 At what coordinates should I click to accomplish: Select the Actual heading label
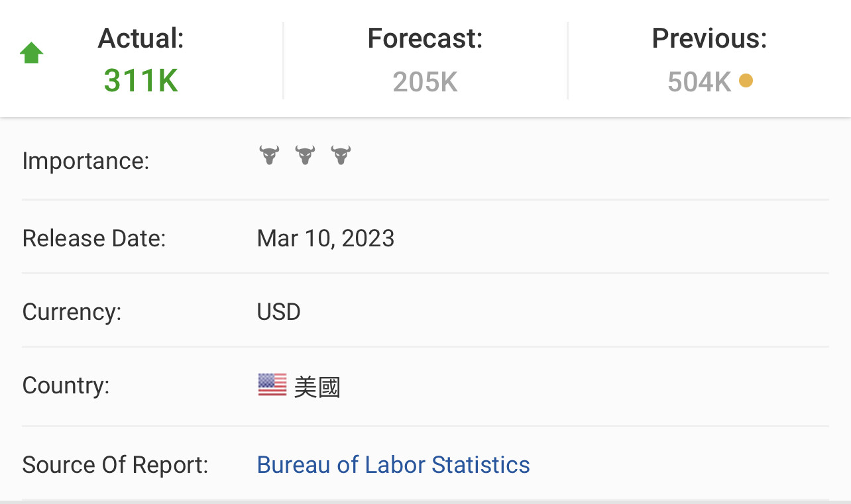(141, 38)
